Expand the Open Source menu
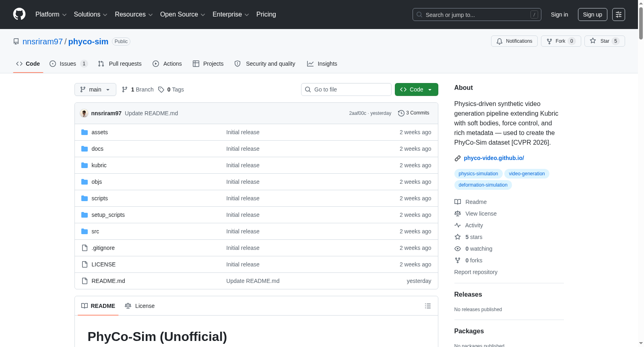The height and width of the screenshot is (347, 644). [x=183, y=15]
